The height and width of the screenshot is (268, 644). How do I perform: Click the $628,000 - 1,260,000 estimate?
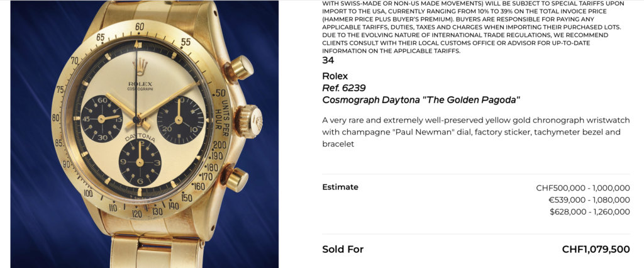click(589, 212)
